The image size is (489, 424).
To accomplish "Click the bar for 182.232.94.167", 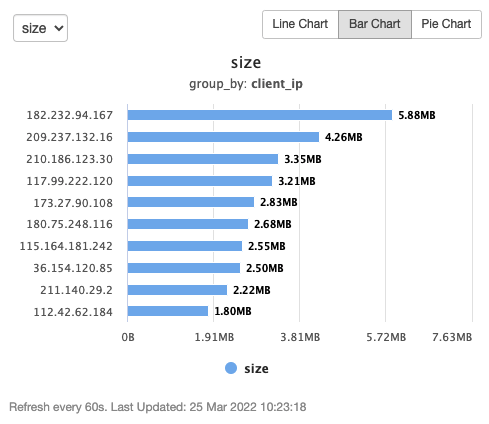I will [x=260, y=115].
